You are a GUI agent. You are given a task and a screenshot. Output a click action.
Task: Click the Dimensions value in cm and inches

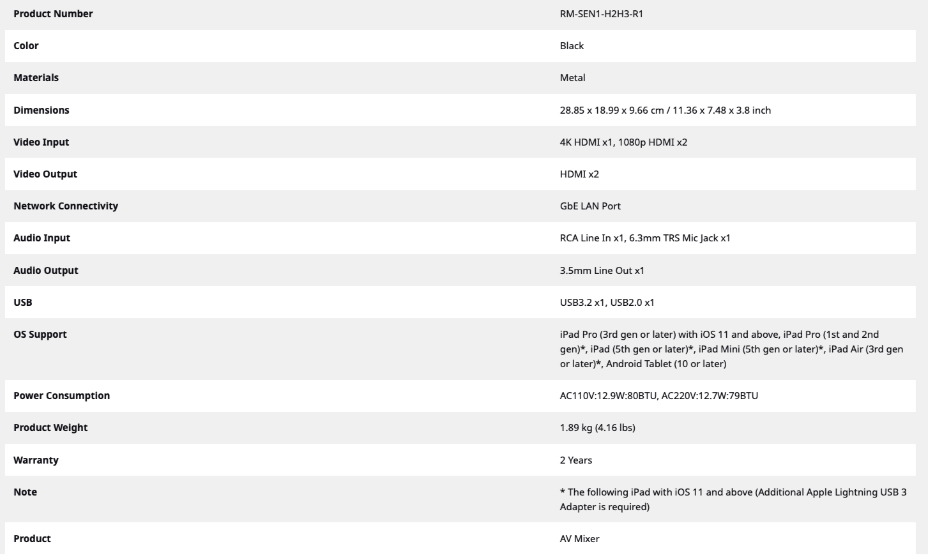pos(665,110)
